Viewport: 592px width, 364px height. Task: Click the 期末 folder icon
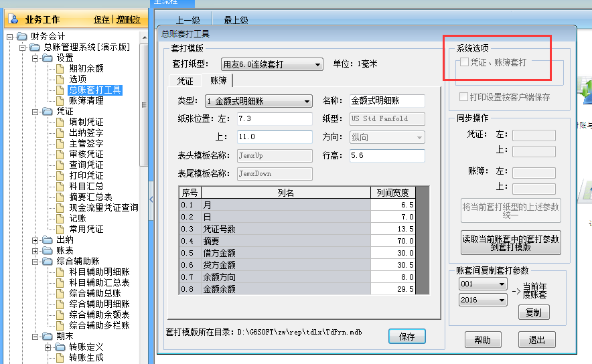point(48,336)
